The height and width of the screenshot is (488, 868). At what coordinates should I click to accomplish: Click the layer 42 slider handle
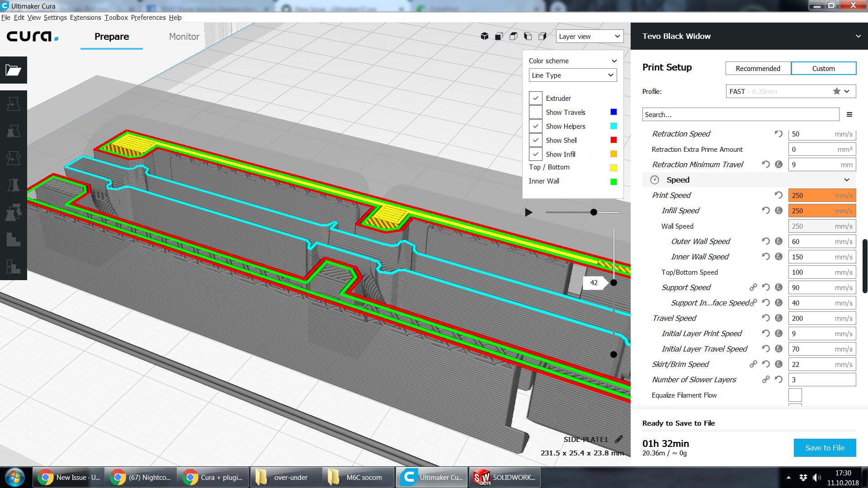tap(613, 283)
